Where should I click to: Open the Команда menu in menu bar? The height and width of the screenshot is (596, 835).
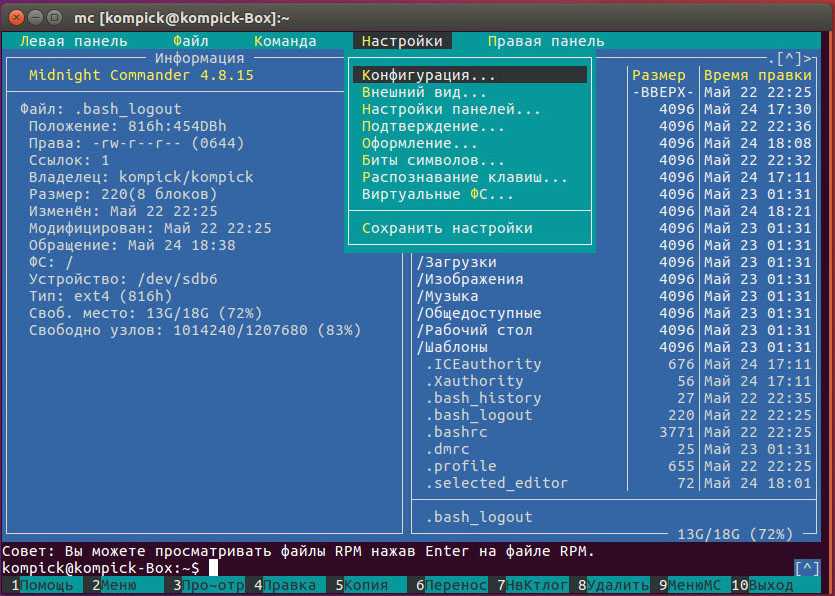(x=285, y=41)
